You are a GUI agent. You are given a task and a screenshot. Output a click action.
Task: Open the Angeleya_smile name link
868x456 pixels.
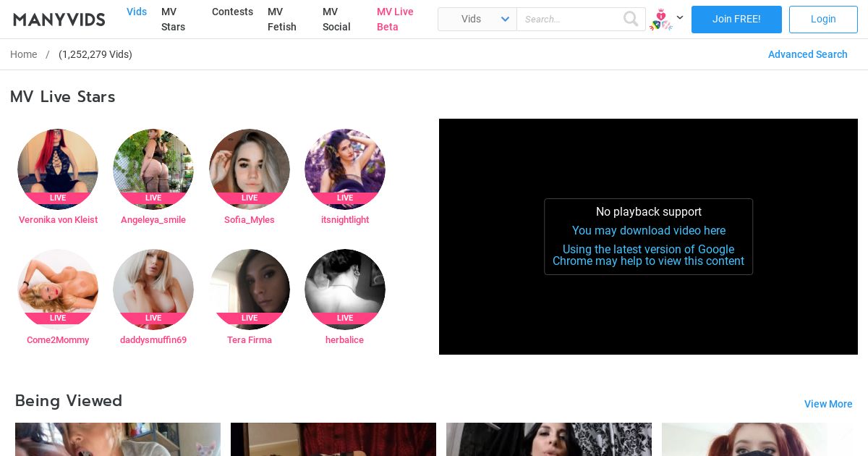[x=153, y=220]
